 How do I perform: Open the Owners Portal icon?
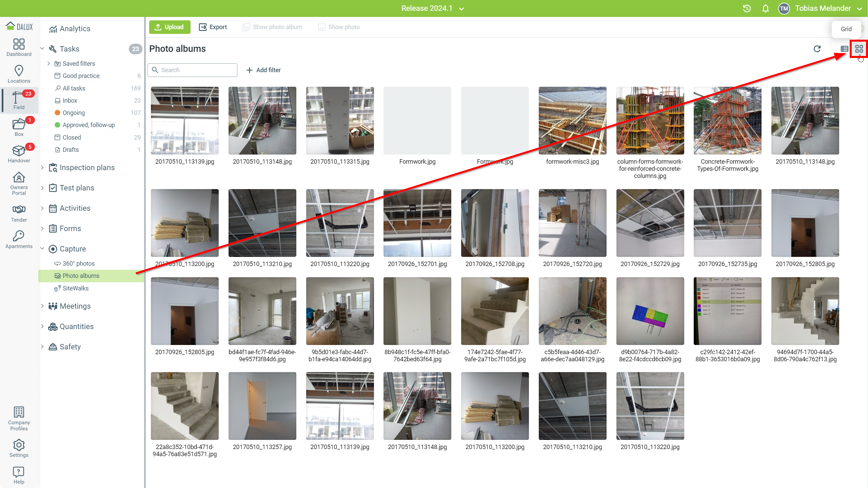point(19,183)
